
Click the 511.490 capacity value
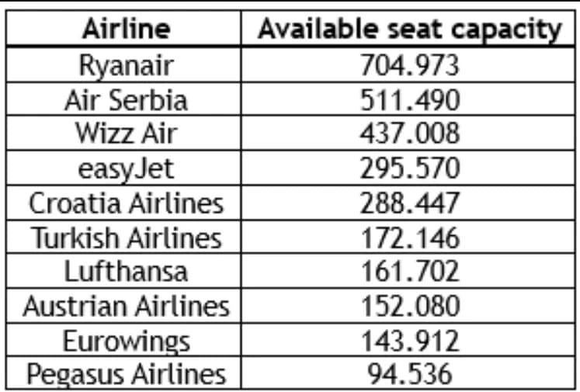(x=410, y=100)
